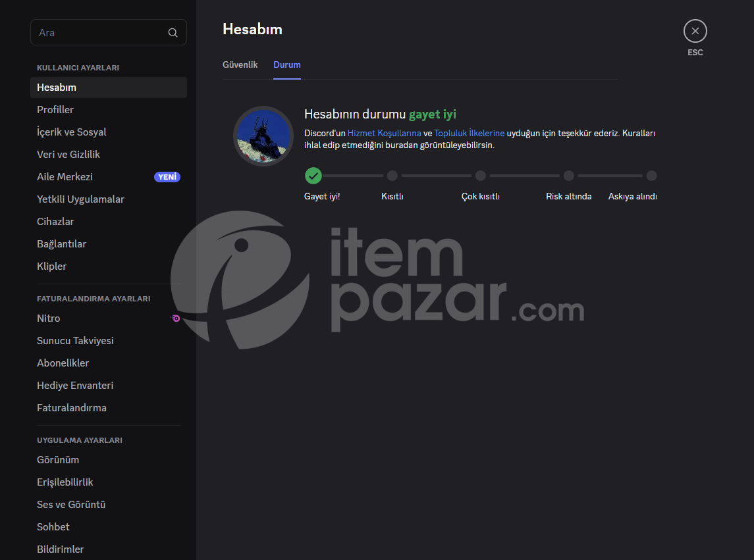Switch to the Güvenlik tab
Viewport: 754px width, 560px height.
coord(240,64)
